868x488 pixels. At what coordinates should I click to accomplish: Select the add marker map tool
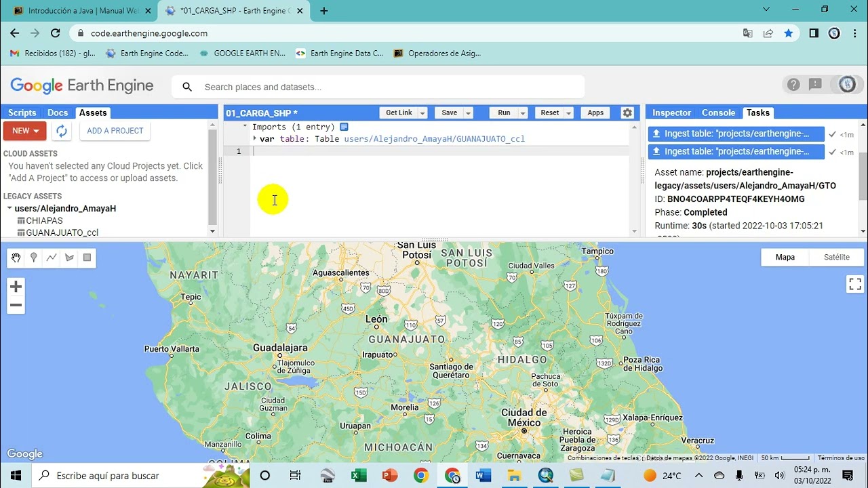coord(33,258)
